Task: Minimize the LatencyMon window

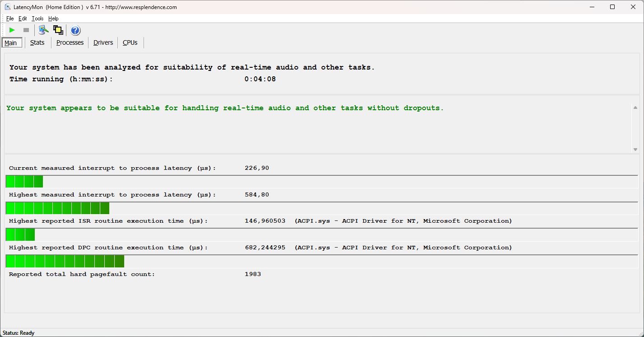Action: [x=592, y=7]
